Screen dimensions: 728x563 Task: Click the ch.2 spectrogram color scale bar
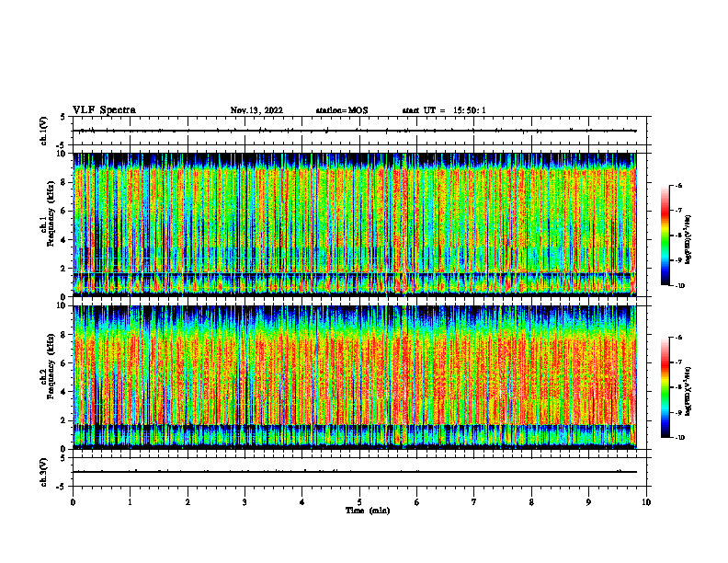click(x=665, y=387)
